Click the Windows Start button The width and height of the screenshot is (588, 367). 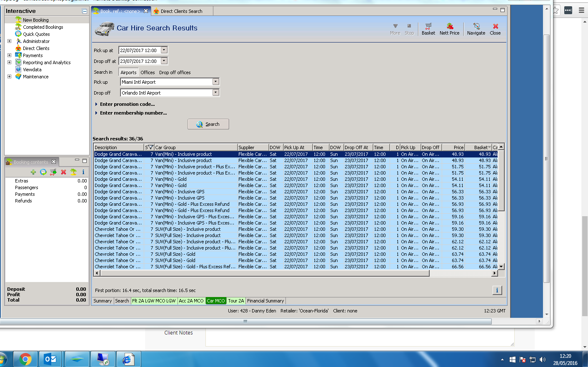tap(2, 359)
